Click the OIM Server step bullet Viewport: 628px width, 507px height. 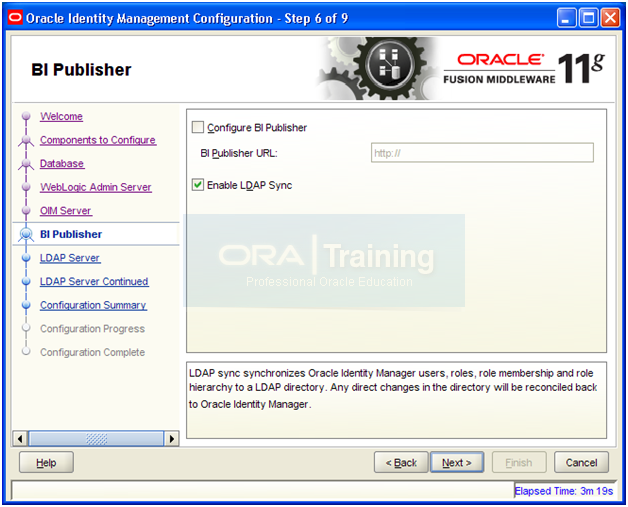coord(26,211)
